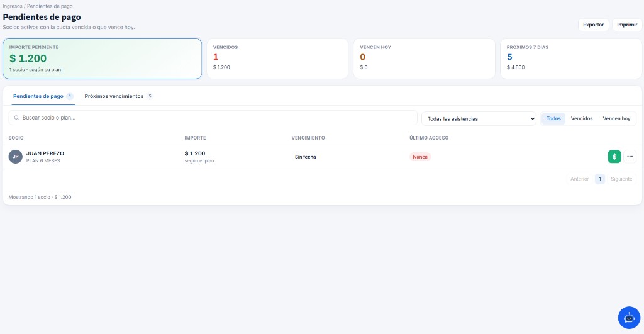The height and width of the screenshot is (334, 644).
Task: Click the PLAN 6 MESES label
Action: tap(43, 160)
